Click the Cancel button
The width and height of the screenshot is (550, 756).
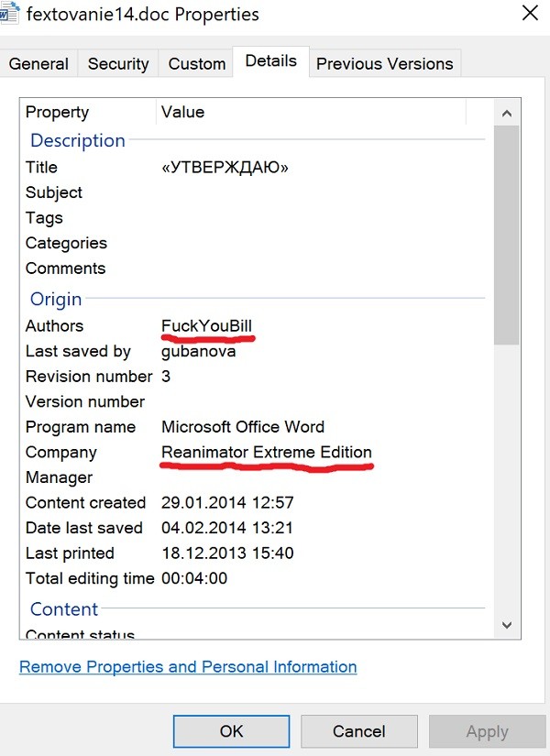[358, 731]
